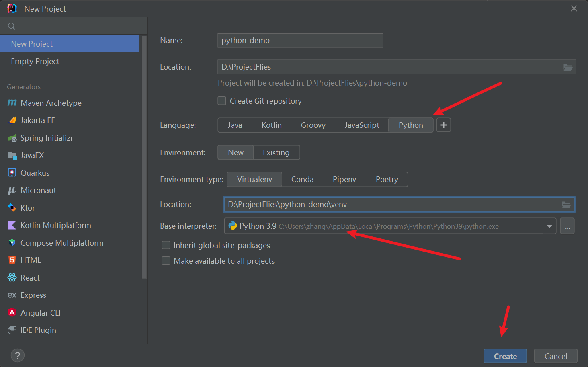Click the Generators section heading
Viewport: 588px width, 367px height.
[x=24, y=87]
